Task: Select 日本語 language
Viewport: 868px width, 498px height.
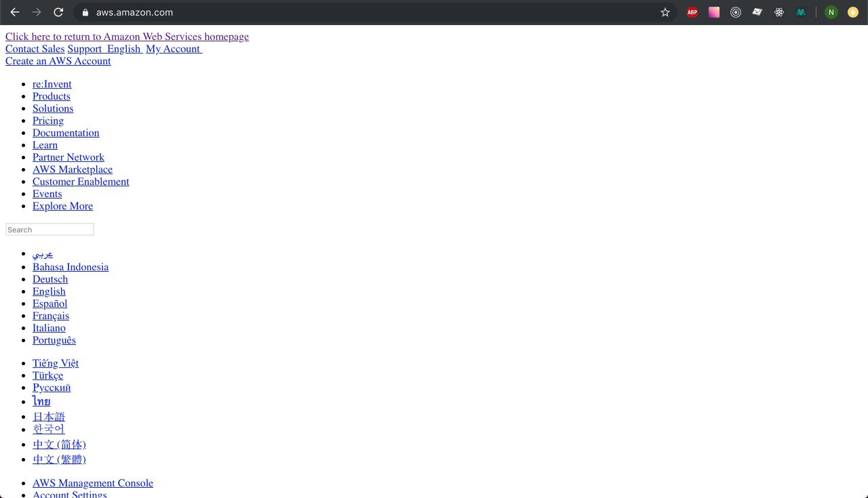Action: point(49,417)
